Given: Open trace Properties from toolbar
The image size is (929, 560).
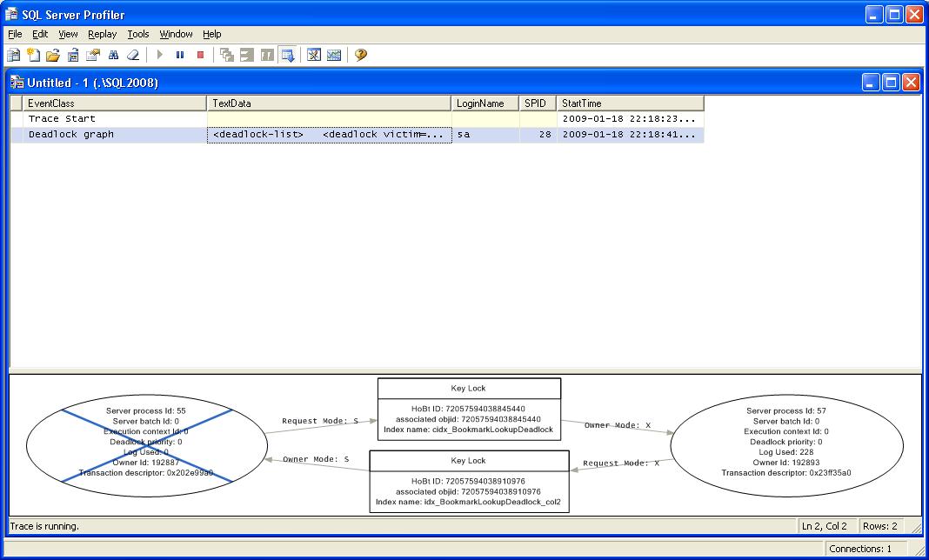Looking at the screenshot, I should 93,55.
